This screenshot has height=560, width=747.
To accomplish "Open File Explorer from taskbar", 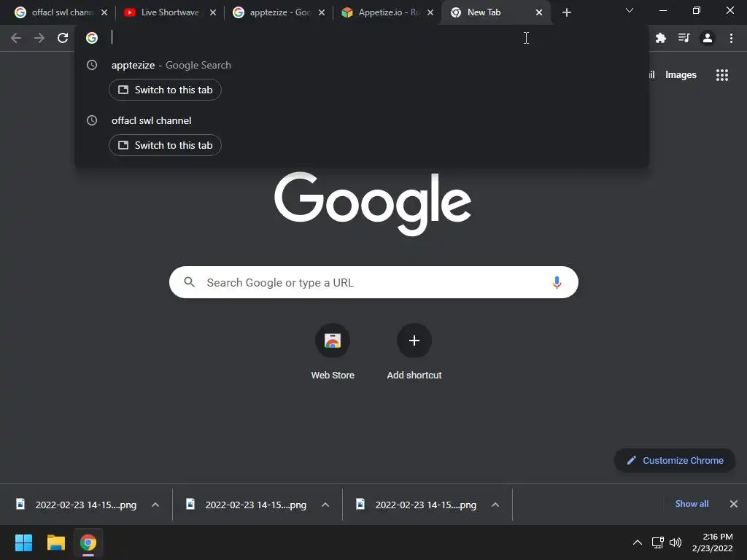I will pyautogui.click(x=55, y=542).
